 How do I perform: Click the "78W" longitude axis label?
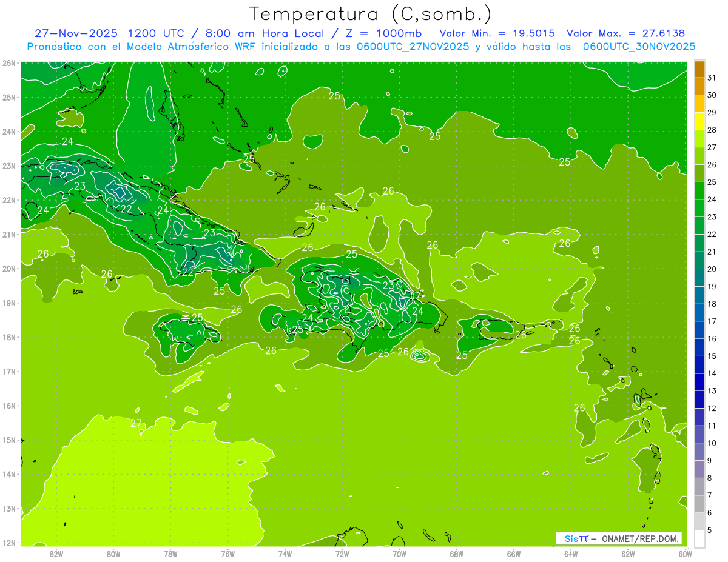(x=170, y=554)
